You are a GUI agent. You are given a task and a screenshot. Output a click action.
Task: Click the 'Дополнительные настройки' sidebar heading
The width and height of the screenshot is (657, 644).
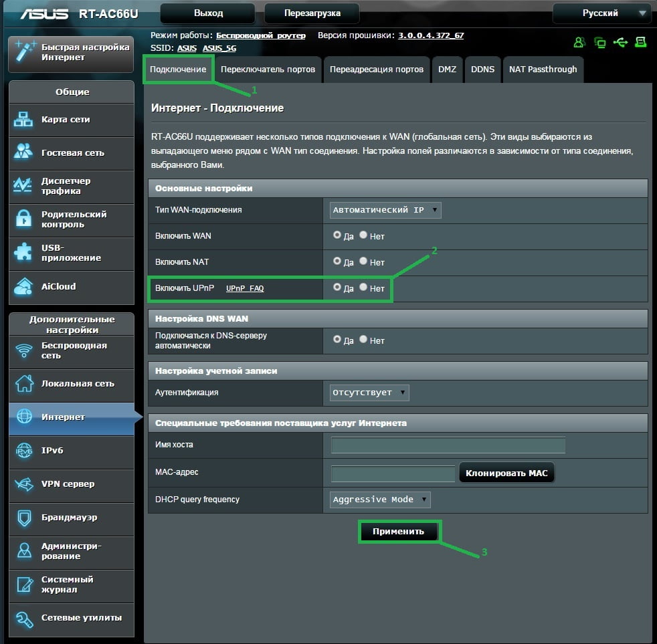[72, 324]
